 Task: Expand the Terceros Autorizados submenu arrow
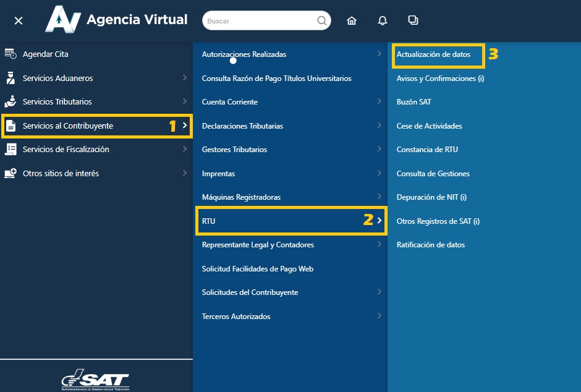pyautogui.click(x=379, y=316)
